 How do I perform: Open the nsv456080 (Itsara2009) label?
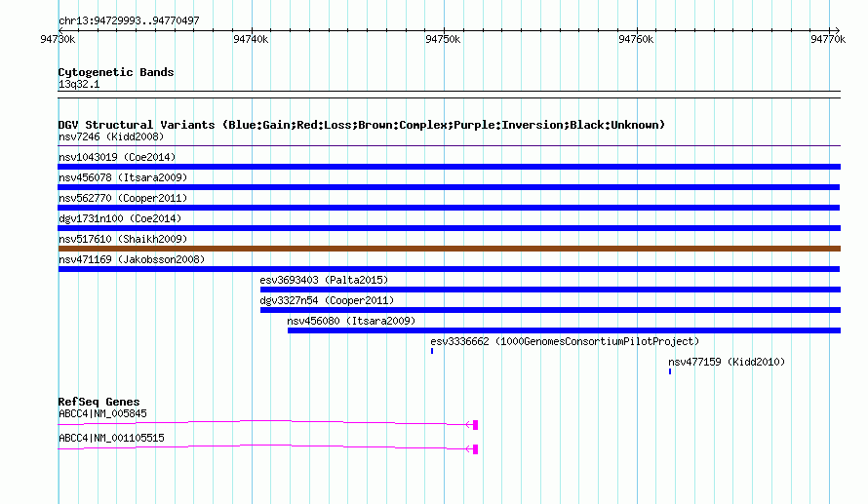click(351, 321)
